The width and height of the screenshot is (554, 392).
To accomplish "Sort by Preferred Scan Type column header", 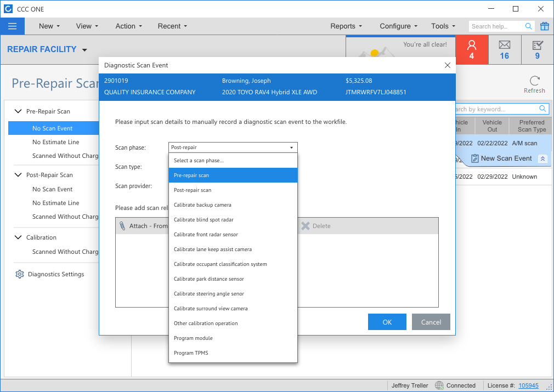I will point(532,126).
